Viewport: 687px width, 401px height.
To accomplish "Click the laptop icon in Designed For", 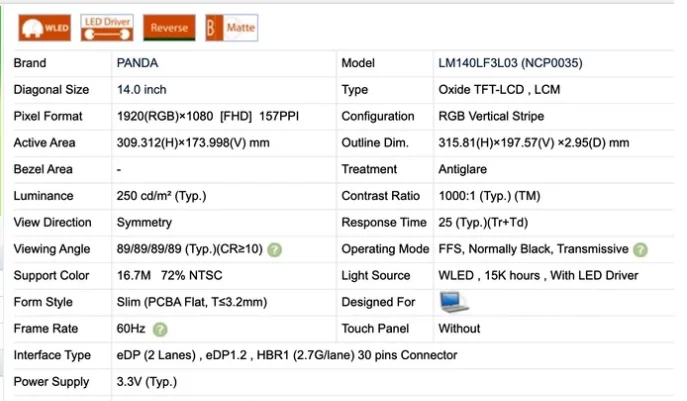I will coord(454,301).
